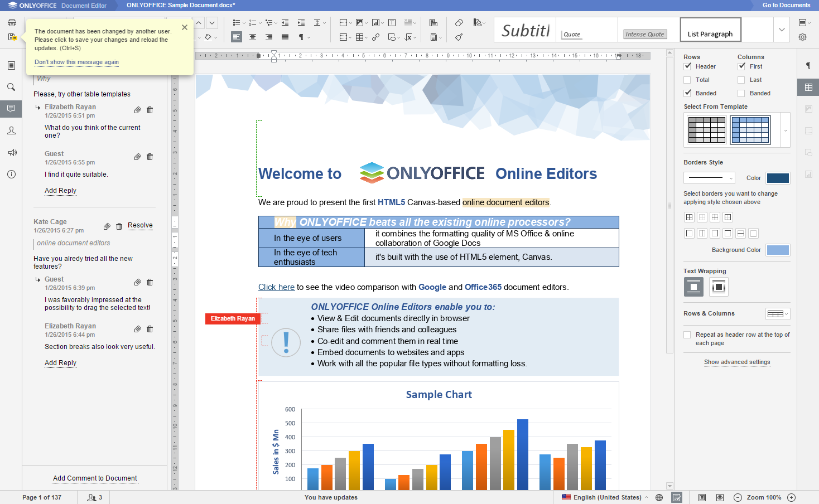Toggle Track Changes icon in status bar
Screen dimensions: 819x504
click(x=677, y=497)
